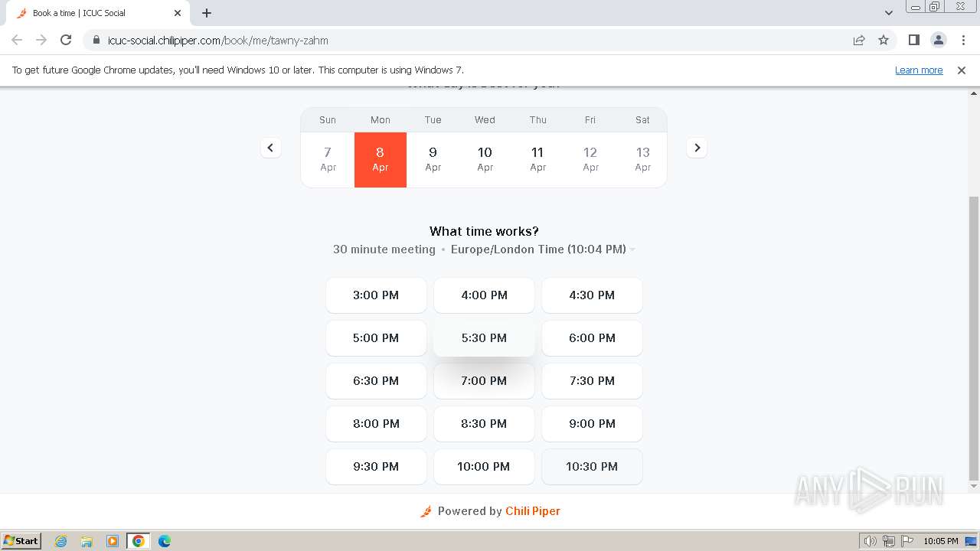The image size is (980, 551).
Task: Open Action Center flag tray icon
Action: pyautogui.click(x=907, y=541)
